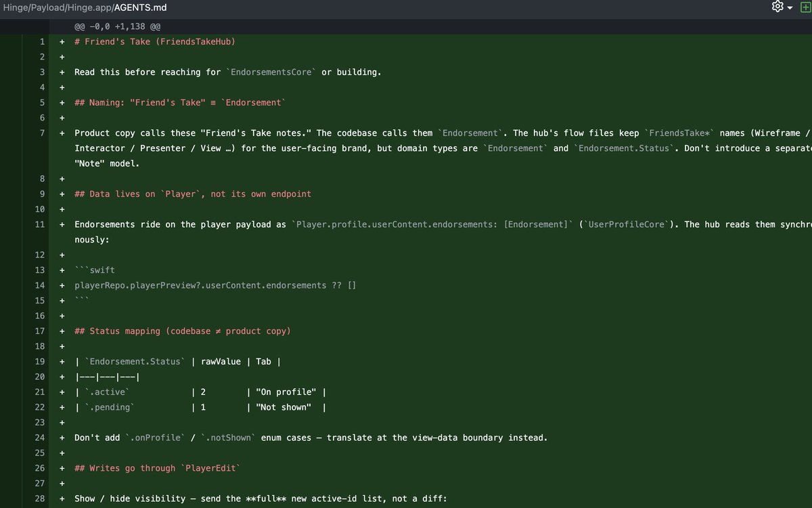Expand the settings dropdown arrow beside gear
Viewport: 812px width, 508px height.
[x=790, y=8]
